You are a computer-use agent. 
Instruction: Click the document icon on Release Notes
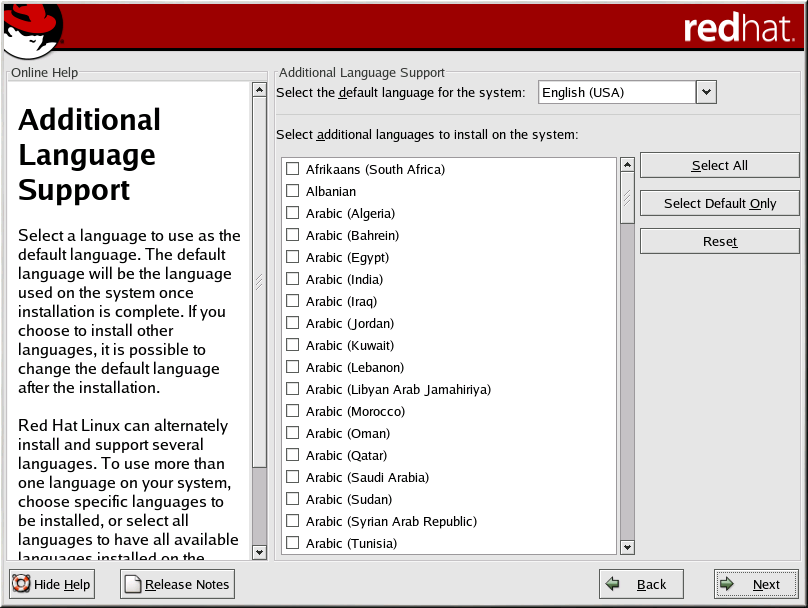click(x=133, y=584)
